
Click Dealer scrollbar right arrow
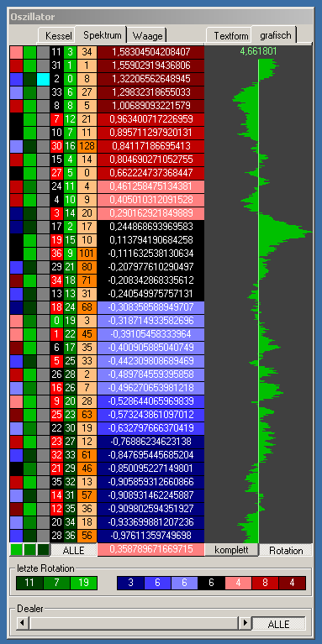245,623
